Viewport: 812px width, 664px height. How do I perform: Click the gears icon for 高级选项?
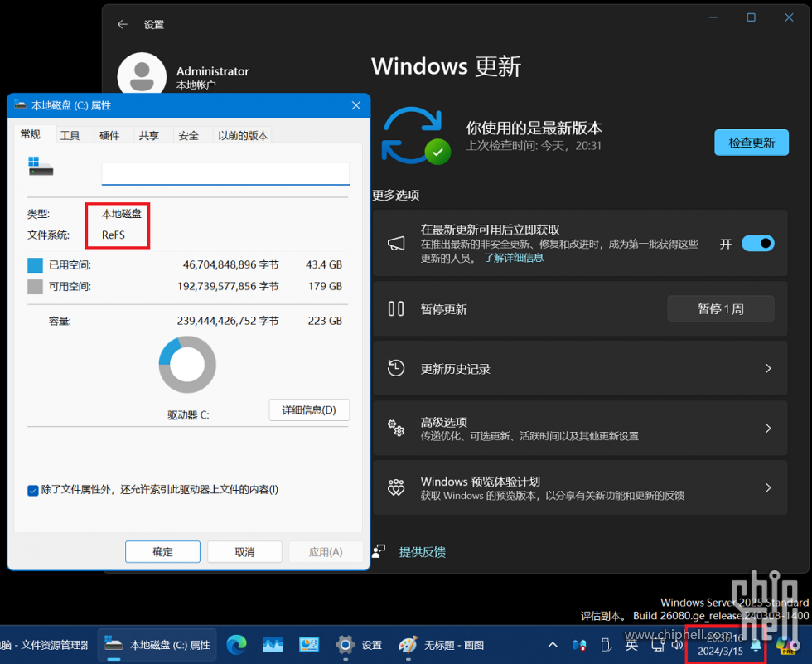396,428
